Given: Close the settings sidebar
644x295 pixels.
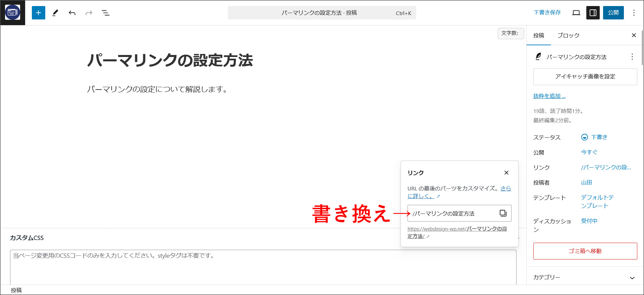Looking at the screenshot, I should (x=634, y=35).
